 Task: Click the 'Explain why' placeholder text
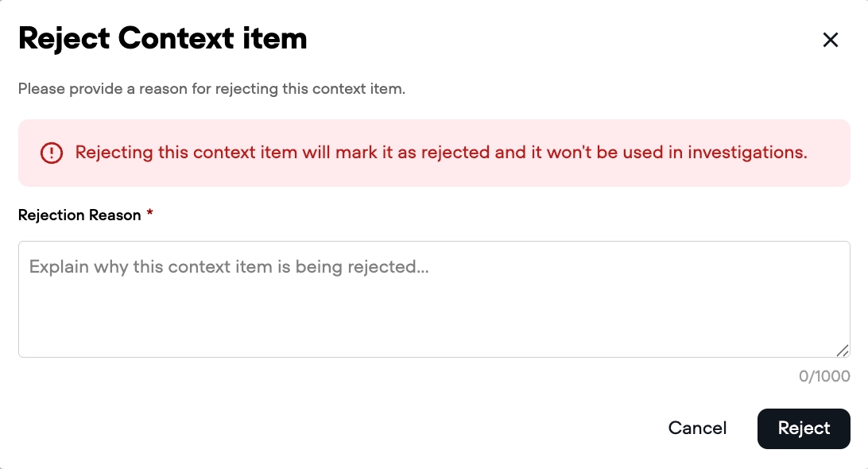click(229, 267)
